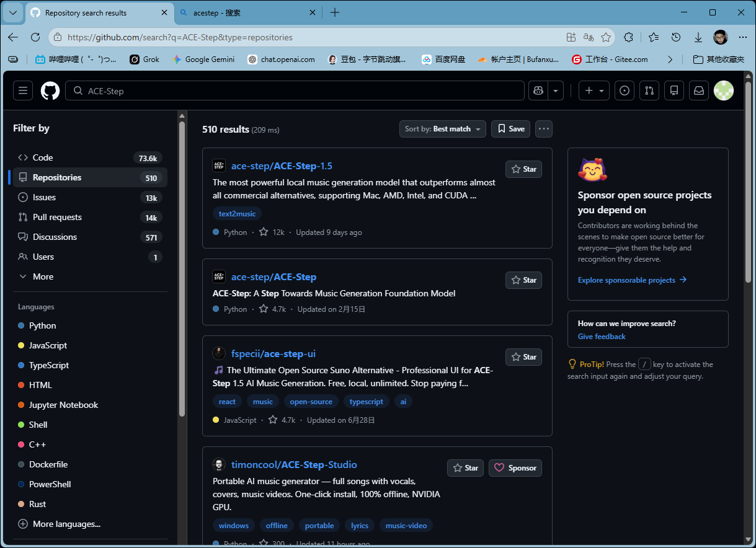Viewport: 756px width, 548px height.
Task: Open repositories icon in GitHub header
Action: pos(674,91)
